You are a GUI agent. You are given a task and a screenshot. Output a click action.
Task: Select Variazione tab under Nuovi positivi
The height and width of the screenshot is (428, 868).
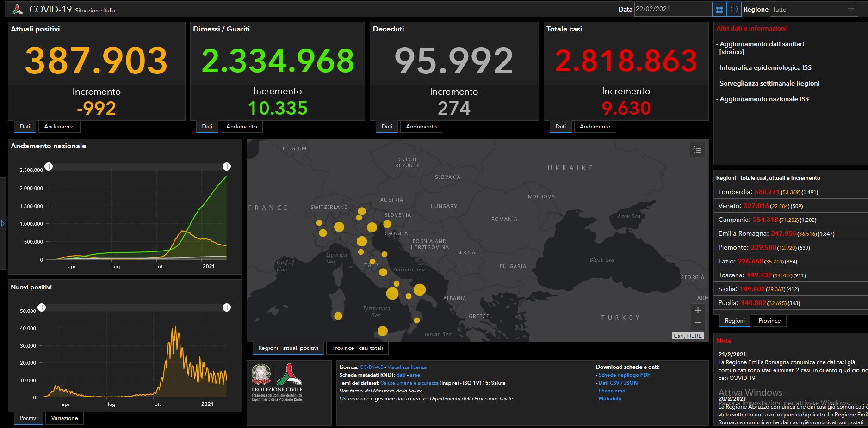(x=64, y=418)
